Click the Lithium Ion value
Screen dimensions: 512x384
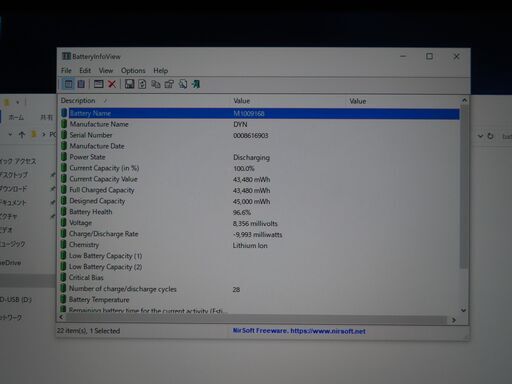250,245
